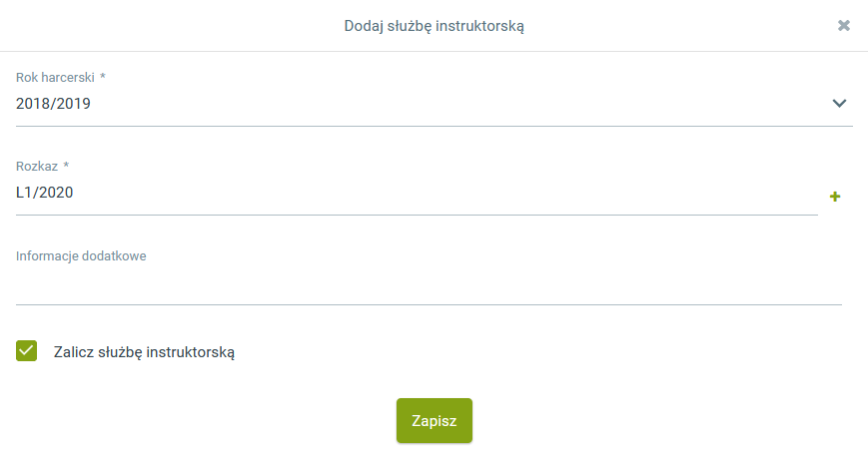Close the Dodaj służbę instruktorską dialog
Screen dimensions: 868x460
844,25
